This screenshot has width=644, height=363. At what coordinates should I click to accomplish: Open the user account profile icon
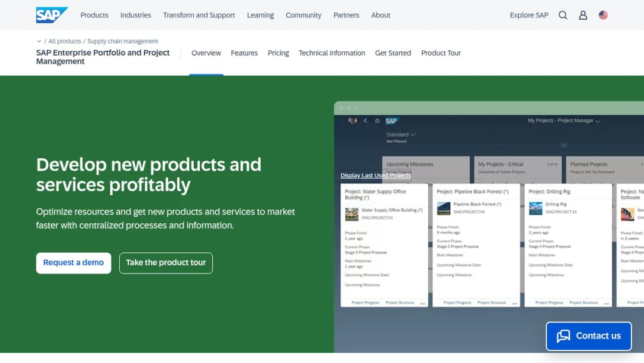point(583,15)
